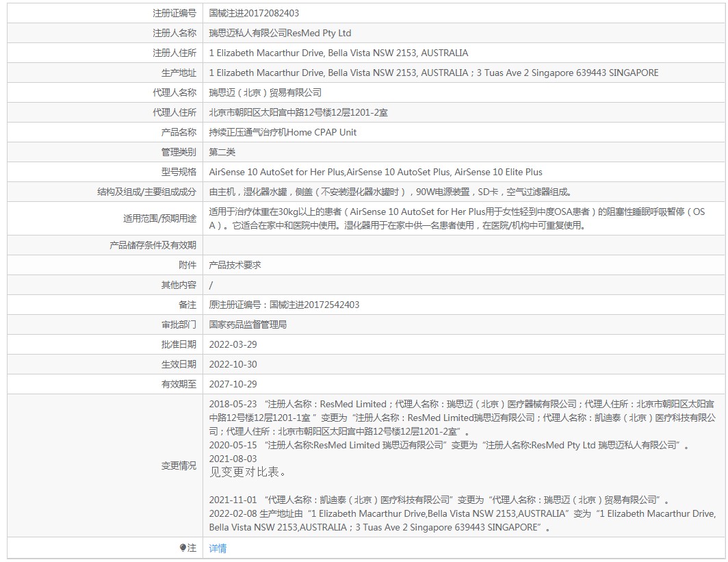Select approval date 2022-03-29

click(x=233, y=344)
